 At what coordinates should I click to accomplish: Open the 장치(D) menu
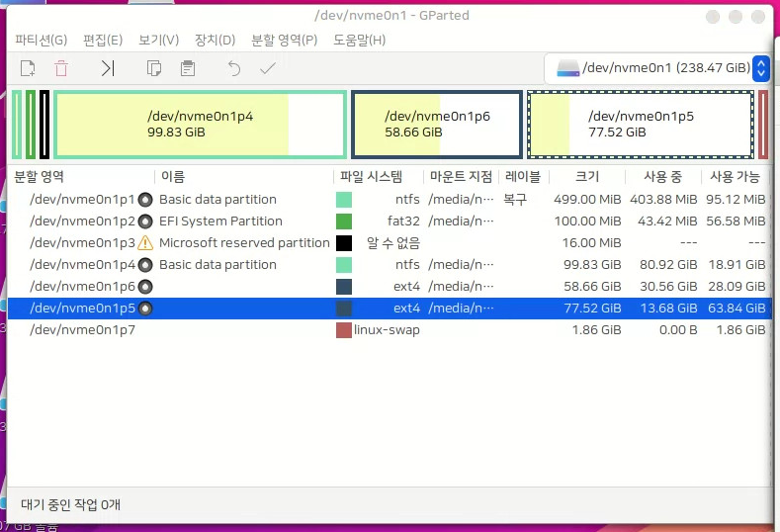pyautogui.click(x=215, y=40)
